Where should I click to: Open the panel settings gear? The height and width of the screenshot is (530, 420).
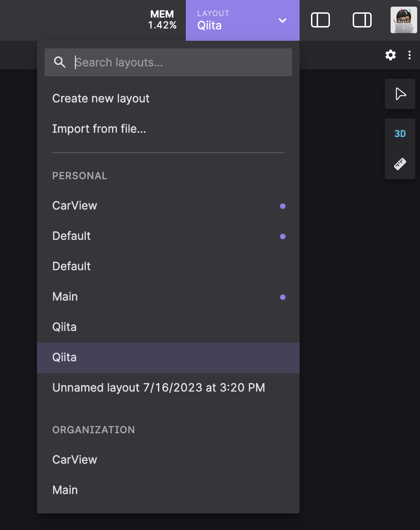[390, 55]
